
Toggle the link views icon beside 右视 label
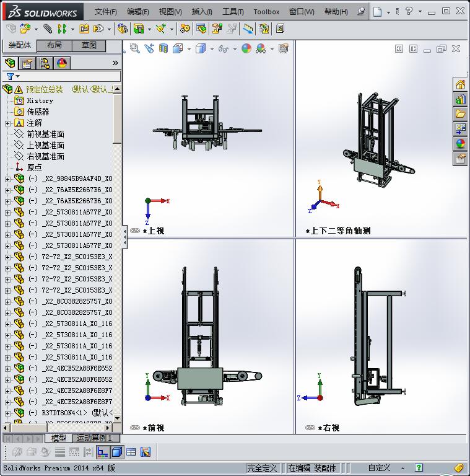(310, 428)
